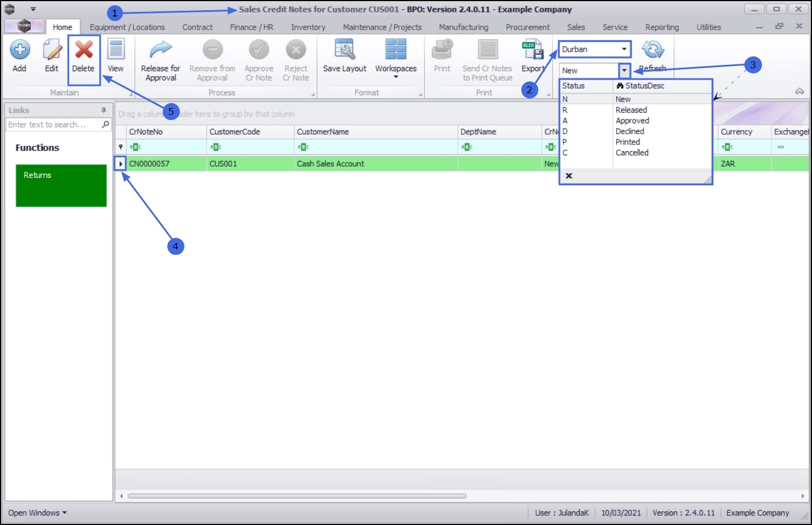Switch to the Inventory ribbon tab
Image resolution: width=812 pixels, height=525 pixels.
308,27
